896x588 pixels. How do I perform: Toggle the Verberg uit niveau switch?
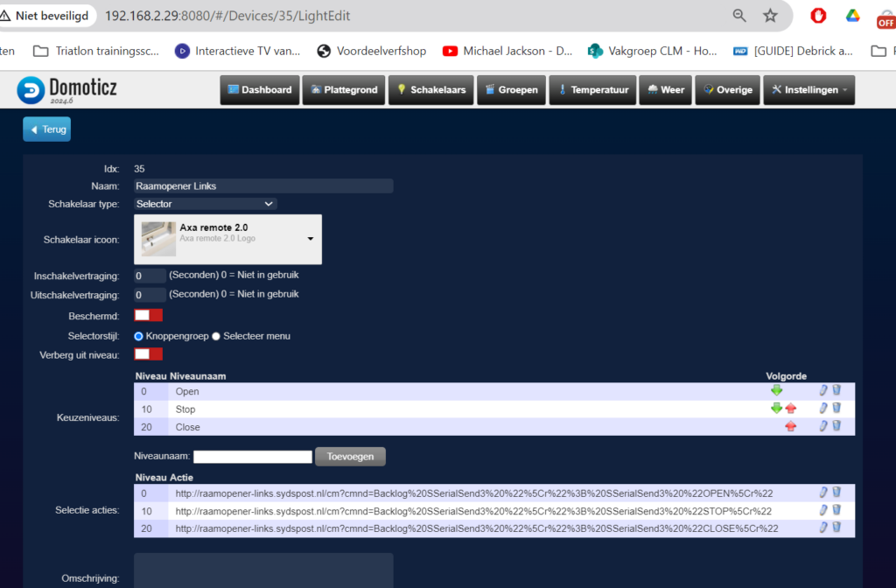coord(148,353)
